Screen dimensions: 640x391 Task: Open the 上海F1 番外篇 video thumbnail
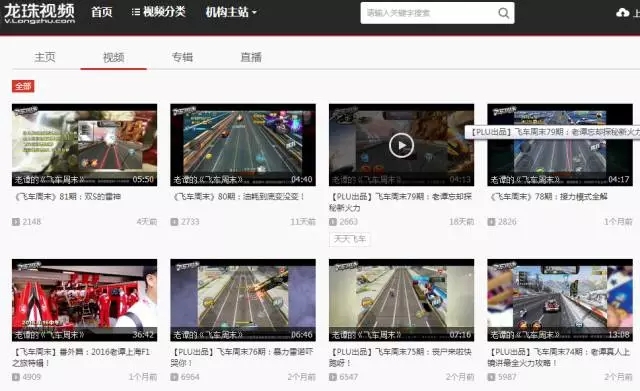[x=84, y=300]
